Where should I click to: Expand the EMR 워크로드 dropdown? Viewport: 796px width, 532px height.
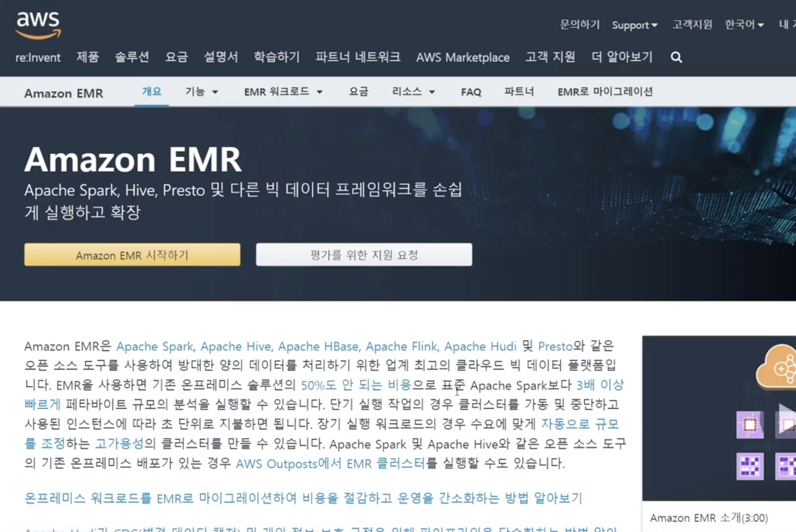tap(283, 92)
